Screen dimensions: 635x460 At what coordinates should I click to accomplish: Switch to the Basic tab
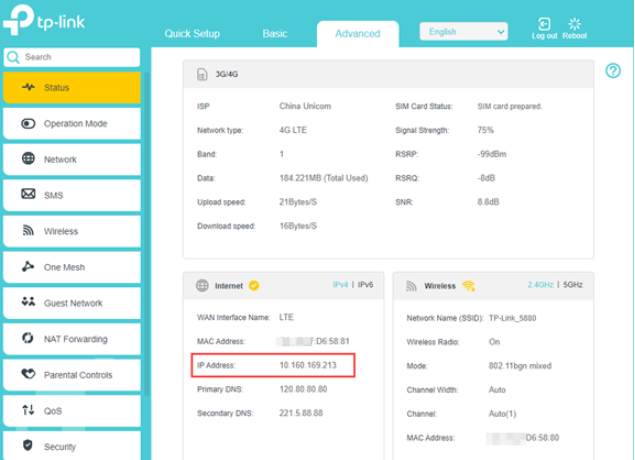[275, 34]
